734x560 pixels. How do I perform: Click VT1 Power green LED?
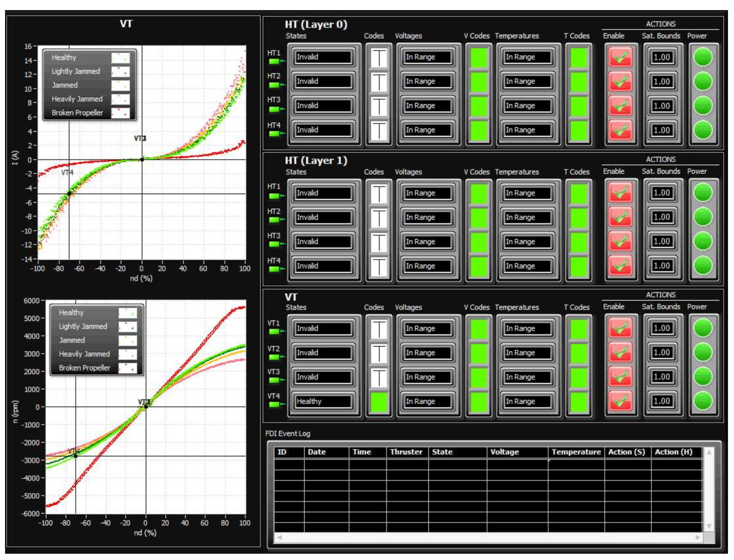click(x=703, y=328)
